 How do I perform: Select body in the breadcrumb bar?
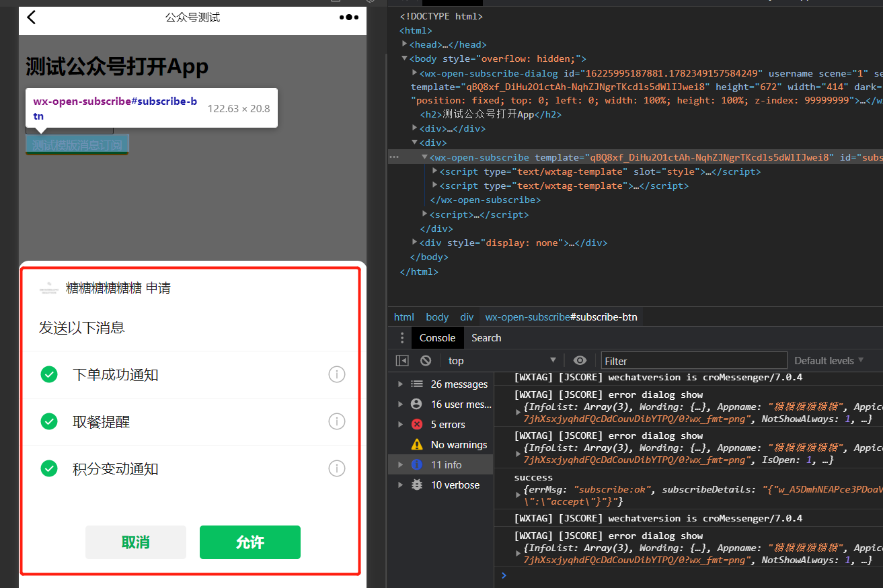437,317
